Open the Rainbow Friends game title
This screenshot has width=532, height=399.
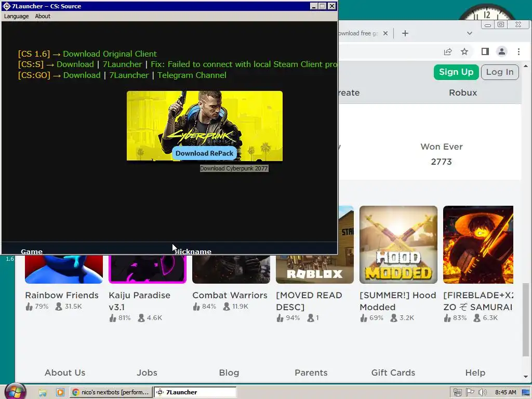[62, 295]
